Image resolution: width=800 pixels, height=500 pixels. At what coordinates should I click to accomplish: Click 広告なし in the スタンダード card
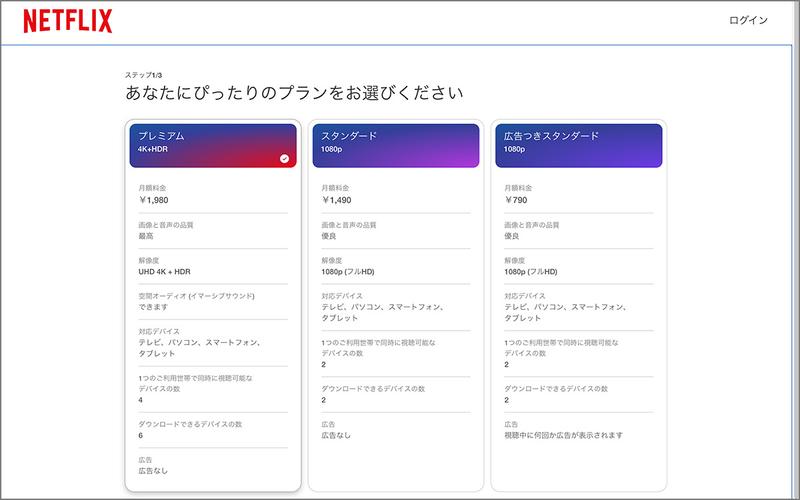pos(336,435)
